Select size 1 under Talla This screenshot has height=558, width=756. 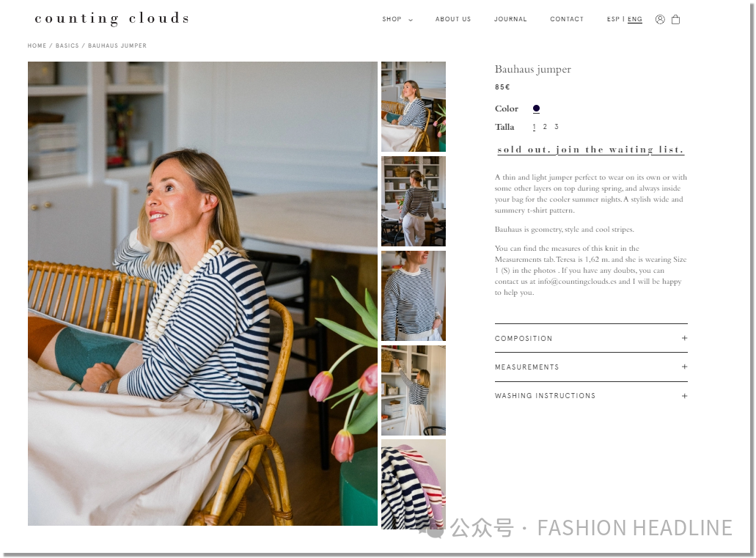[535, 127]
